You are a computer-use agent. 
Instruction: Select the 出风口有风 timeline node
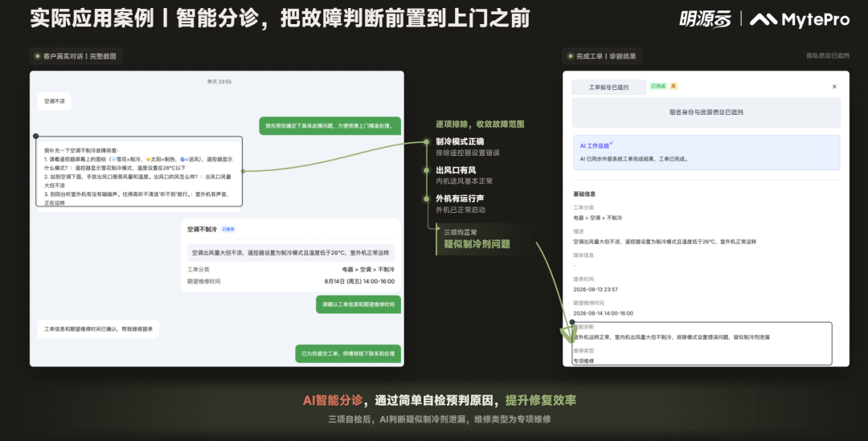click(x=426, y=170)
